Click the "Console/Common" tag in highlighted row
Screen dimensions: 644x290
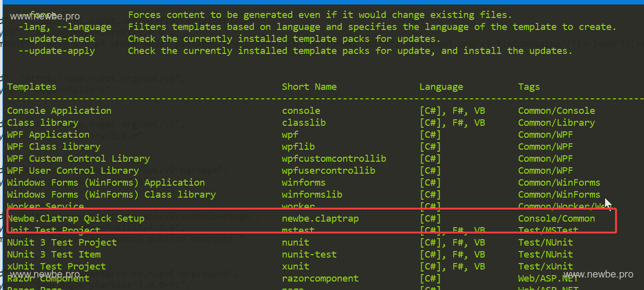point(557,219)
